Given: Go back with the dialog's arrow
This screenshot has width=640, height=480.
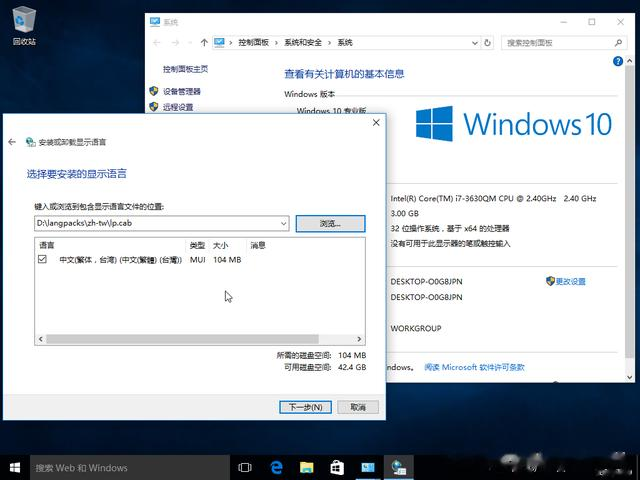Looking at the screenshot, I should pos(12,142).
